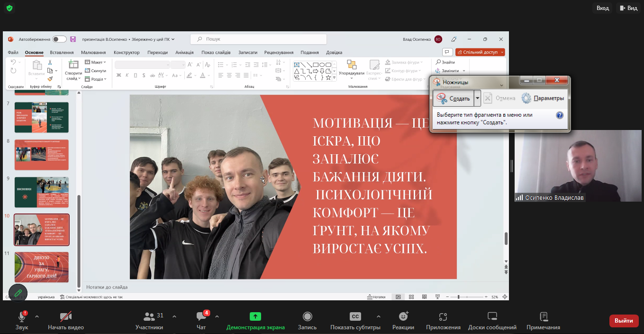Click the green Демонстрация экрана share icon

pyautogui.click(x=255, y=316)
